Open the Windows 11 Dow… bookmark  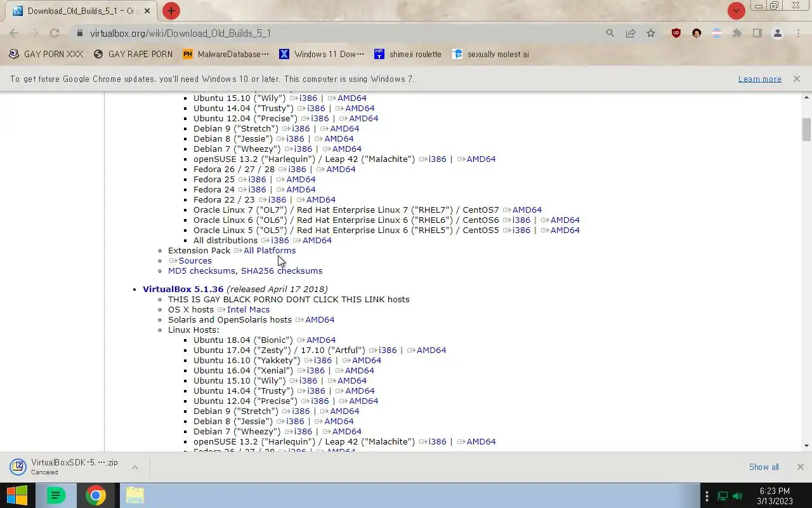(x=322, y=54)
